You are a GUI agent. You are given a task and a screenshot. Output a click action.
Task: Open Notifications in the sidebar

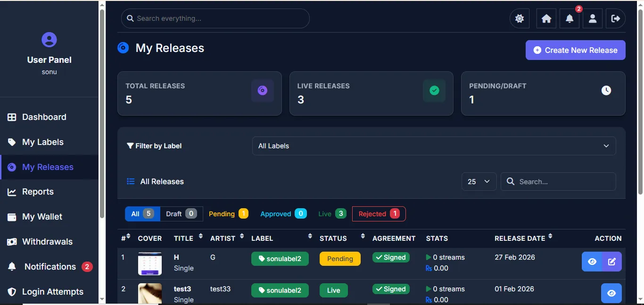coord(49,267)
